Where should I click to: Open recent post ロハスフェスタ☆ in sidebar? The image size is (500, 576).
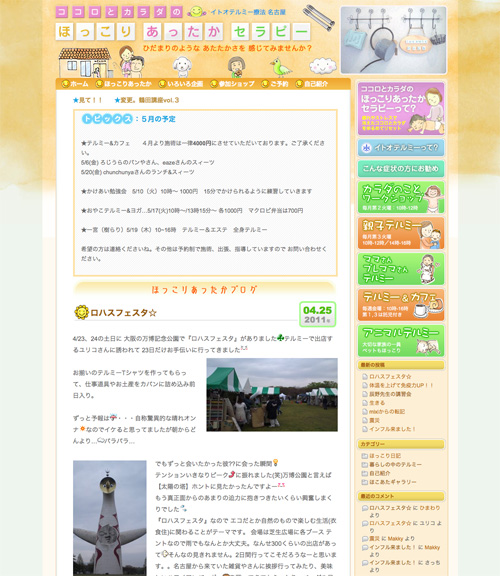pyautogui.click(x=390, y=377)
